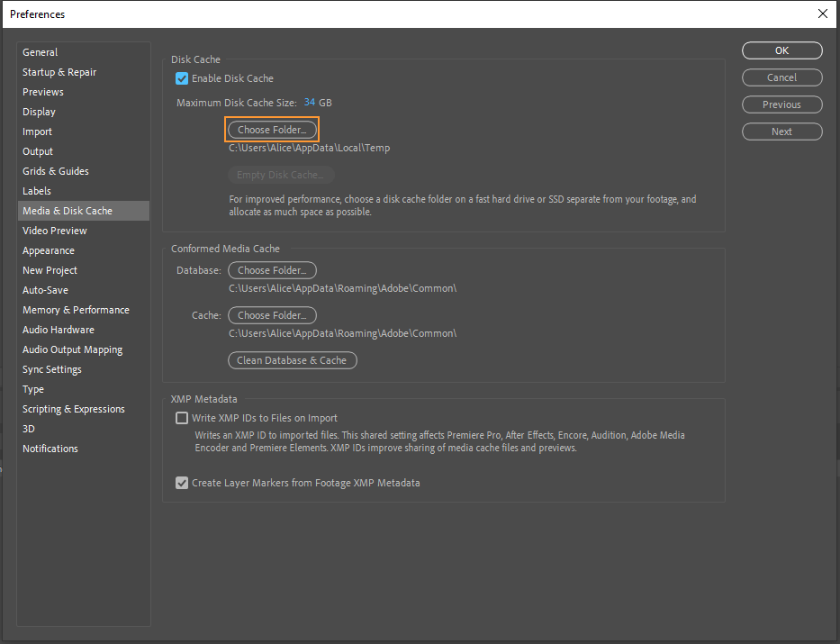The width and height of the screenshot is (840, 644).
Task: Toggle the Enable Disk Cache checkbox
Action: 182,78
